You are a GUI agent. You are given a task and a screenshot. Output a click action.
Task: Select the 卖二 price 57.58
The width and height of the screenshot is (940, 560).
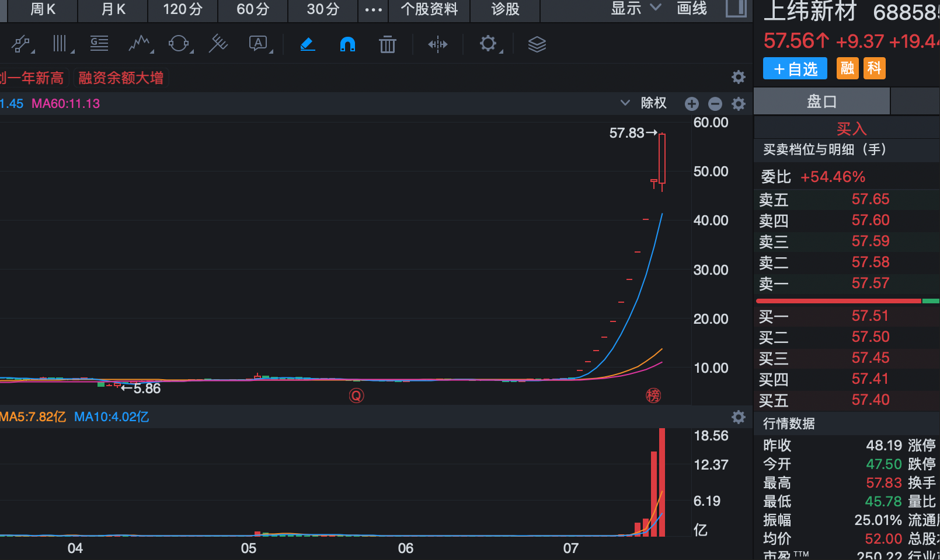coord(871,262)
